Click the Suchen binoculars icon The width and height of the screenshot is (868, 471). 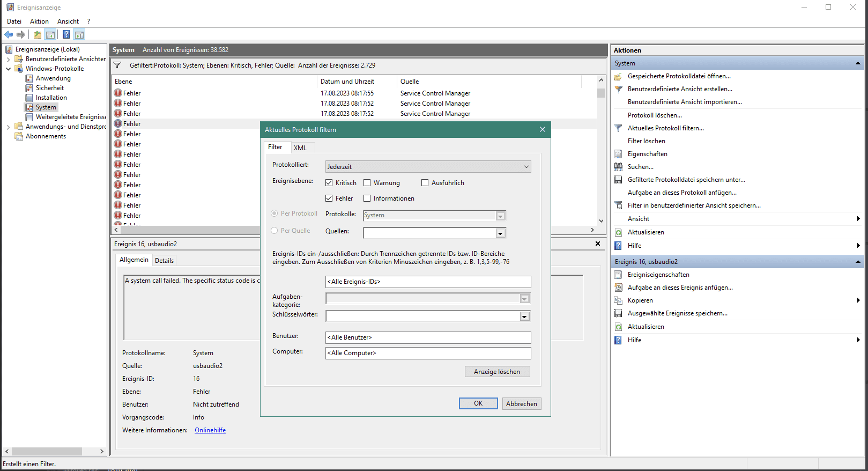point(618,167)
